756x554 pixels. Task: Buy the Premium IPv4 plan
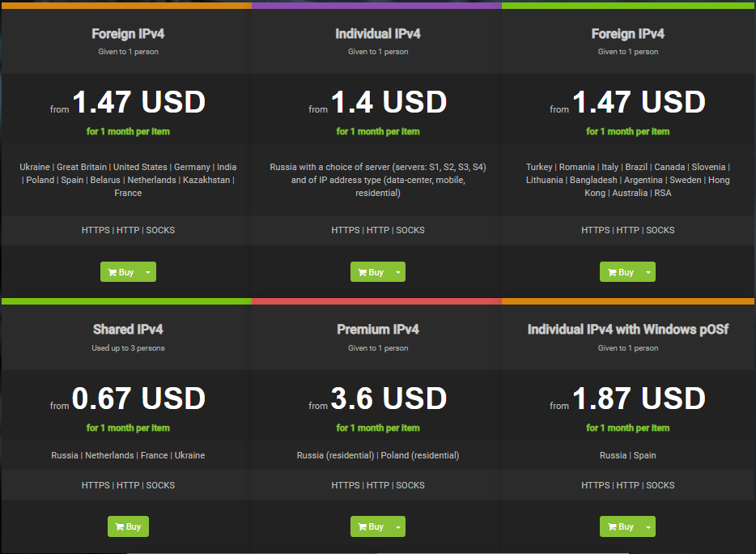pos(371,526)
